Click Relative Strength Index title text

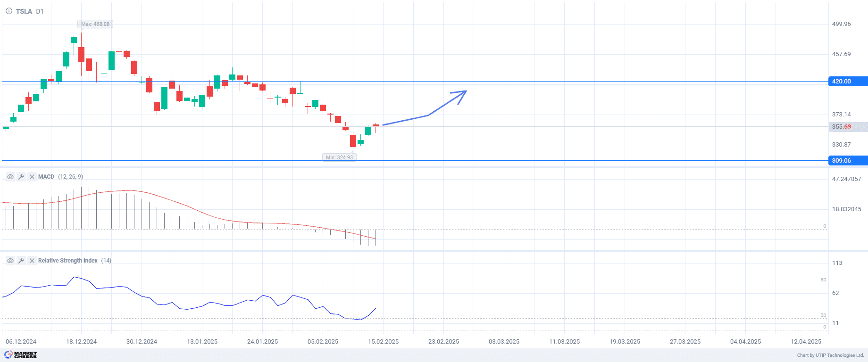point(68,261)
